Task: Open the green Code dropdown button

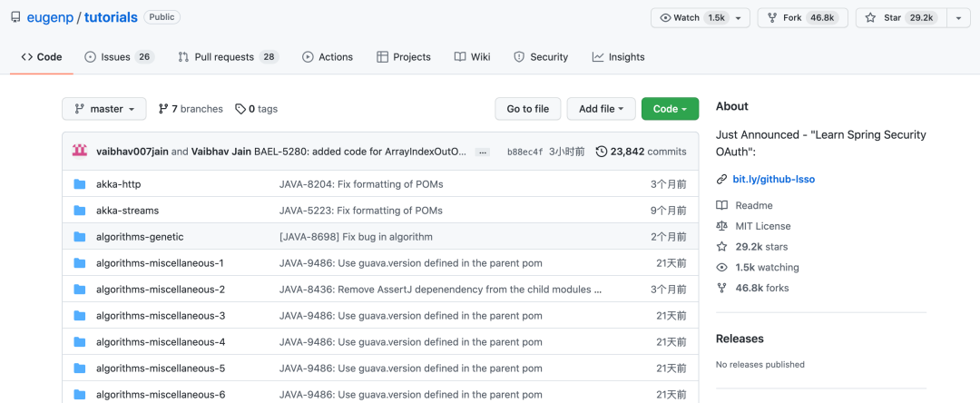Action: click(x=670, y=109)
